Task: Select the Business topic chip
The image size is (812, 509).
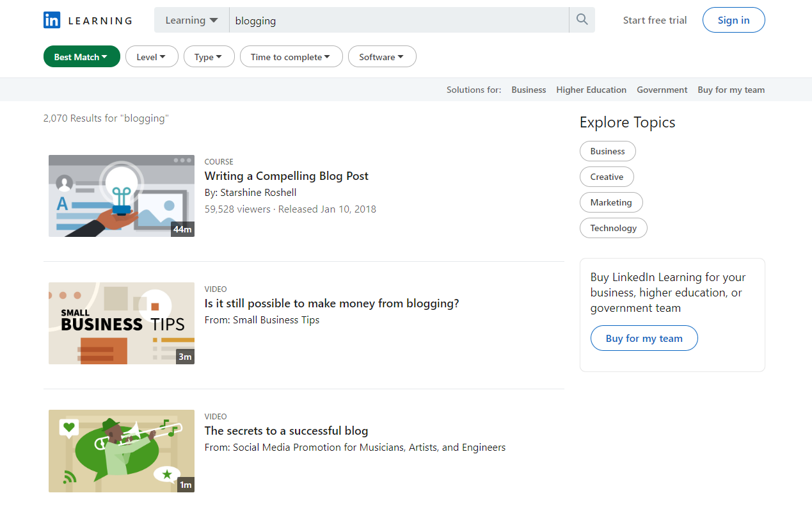Action: click(607, 151)
